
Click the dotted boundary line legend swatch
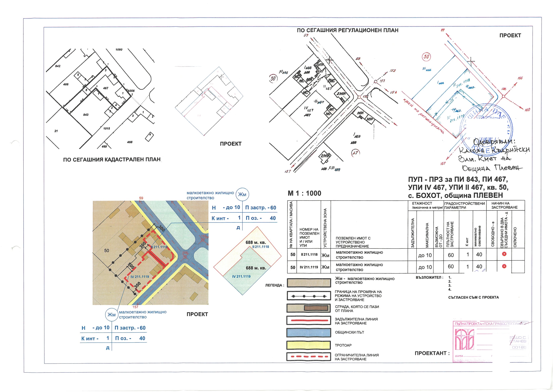click(309, 296)
